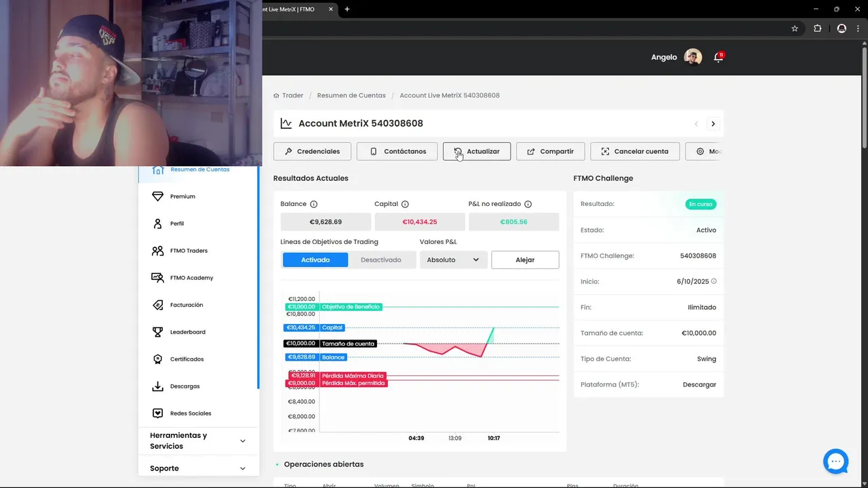Go to previous account arrow

pos(696,124)
